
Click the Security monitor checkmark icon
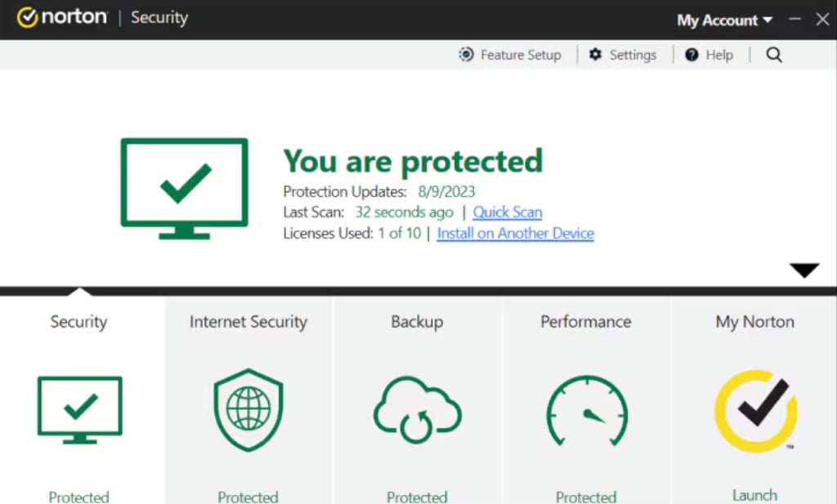(79, 409)
